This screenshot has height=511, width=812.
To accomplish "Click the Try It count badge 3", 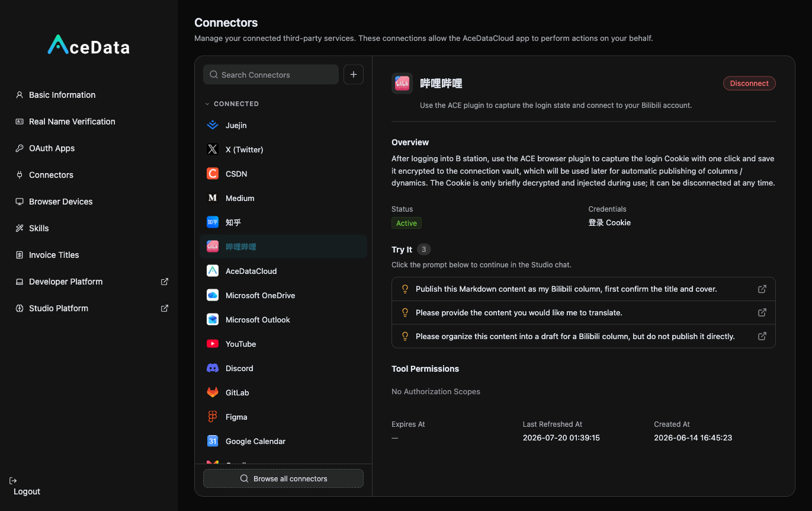I will click(424, 250).
